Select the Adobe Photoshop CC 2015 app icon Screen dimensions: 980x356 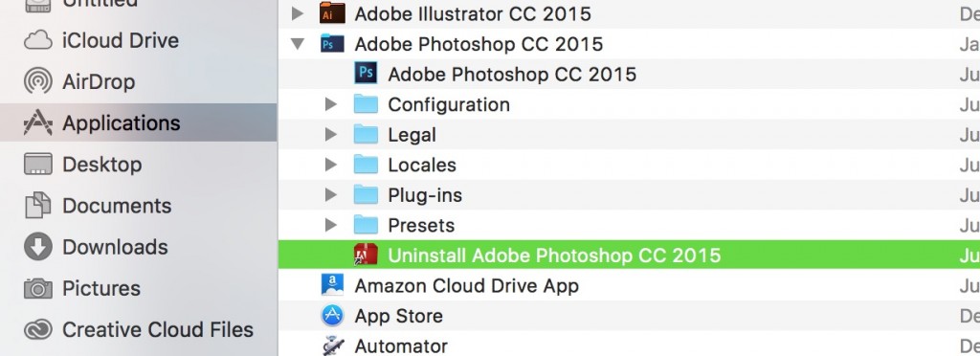(x=366, y=73)
